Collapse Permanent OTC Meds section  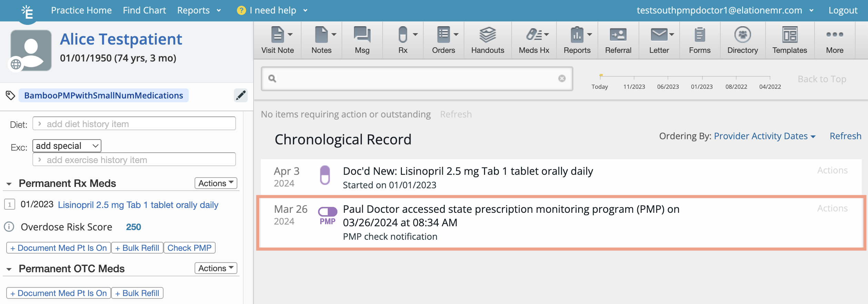pyautogui.click(x=9, y=269)
